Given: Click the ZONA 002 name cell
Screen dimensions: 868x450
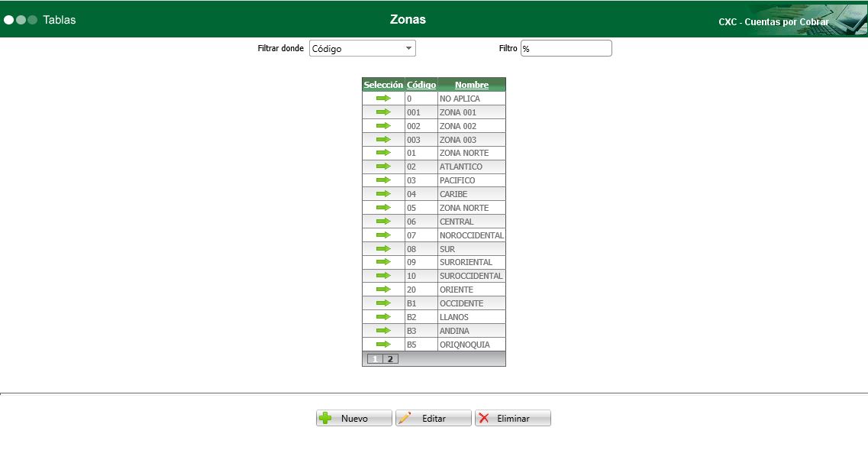Looking at the screenshot, I should (x=472, y=126).
